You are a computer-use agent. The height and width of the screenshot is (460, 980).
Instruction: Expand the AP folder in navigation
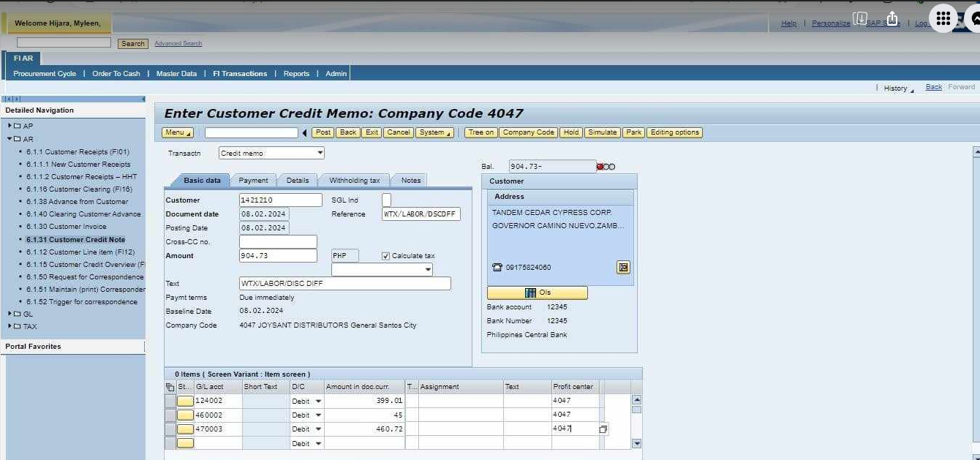(10, 126)
